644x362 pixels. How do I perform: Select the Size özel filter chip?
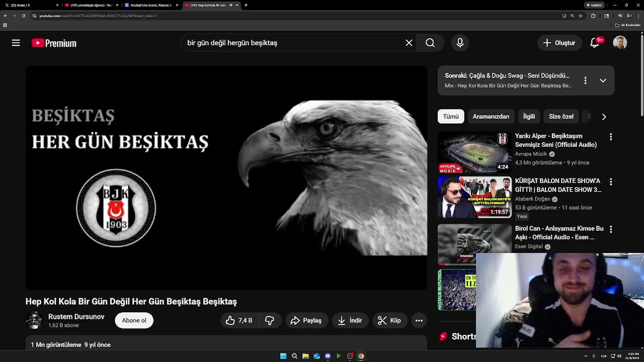click(x=561, y=117)
